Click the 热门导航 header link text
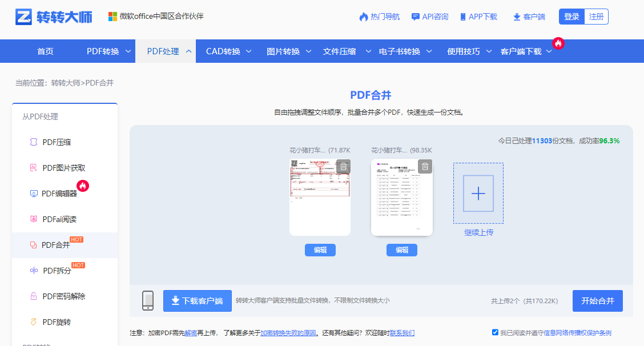 pos(385,17)
